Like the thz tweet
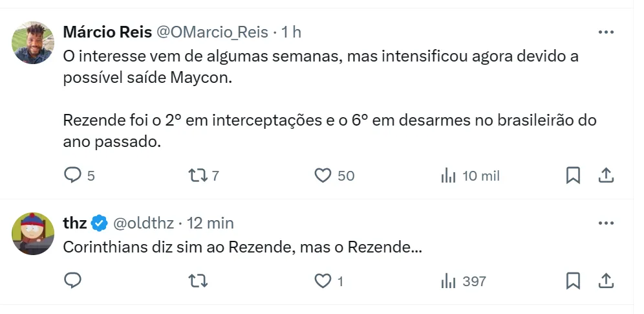Viewport: 644px width, 314px height. coord(323,280)
